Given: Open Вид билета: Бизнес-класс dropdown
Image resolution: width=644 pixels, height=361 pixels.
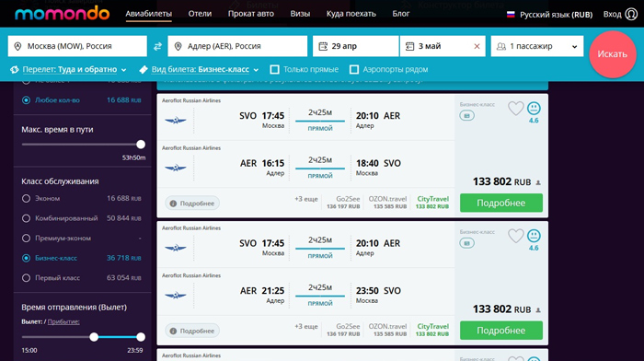Looking at the screenshot, I should click(x=200, y=69).
